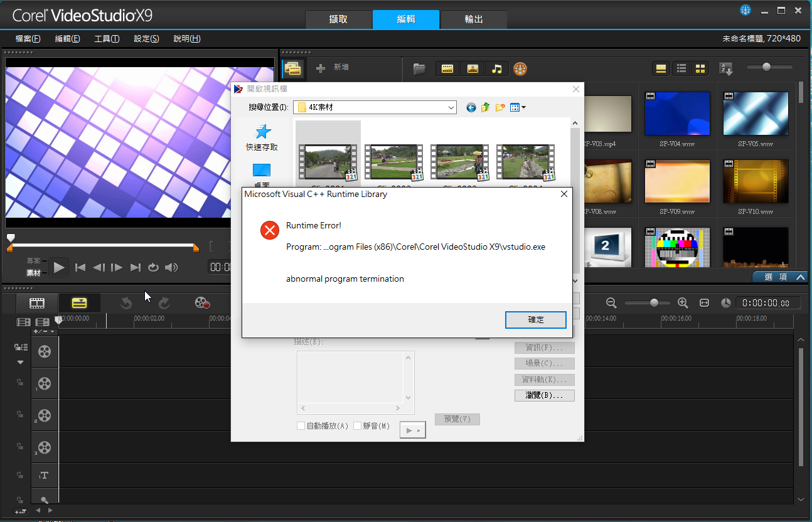This screenshot has height=522, width=812.
Task: Adjust the library thumbnail size slider
Action: point(766,67)
